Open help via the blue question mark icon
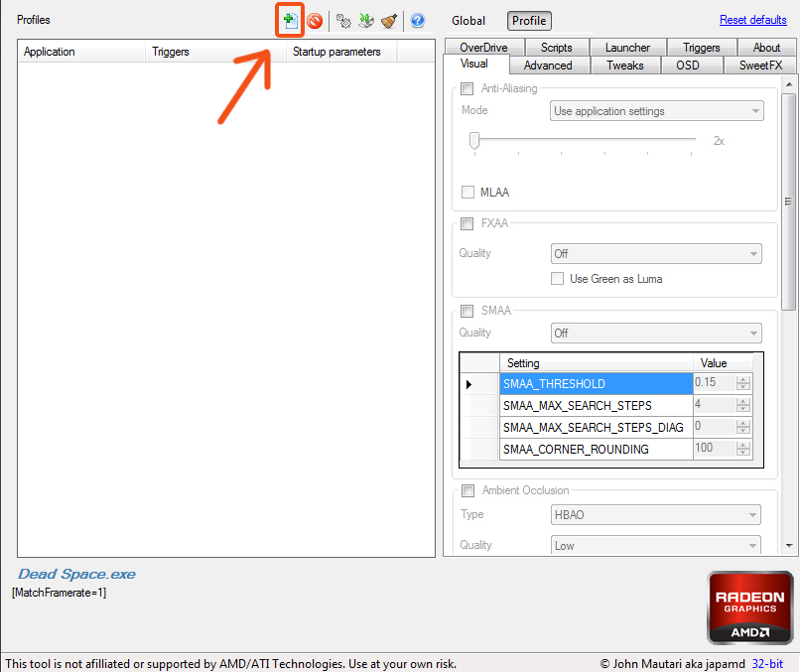800x672 pixels. point(417,20)
